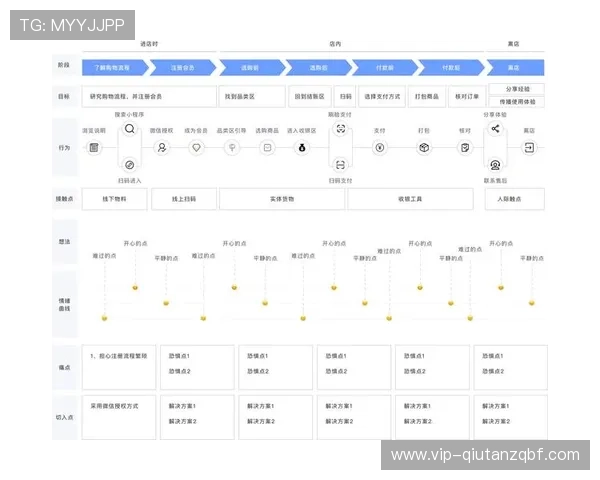This screenshot has height=480, width=600.
Task: Select the 实体货物 touchpoint box
Action: [x=282, y=199]
